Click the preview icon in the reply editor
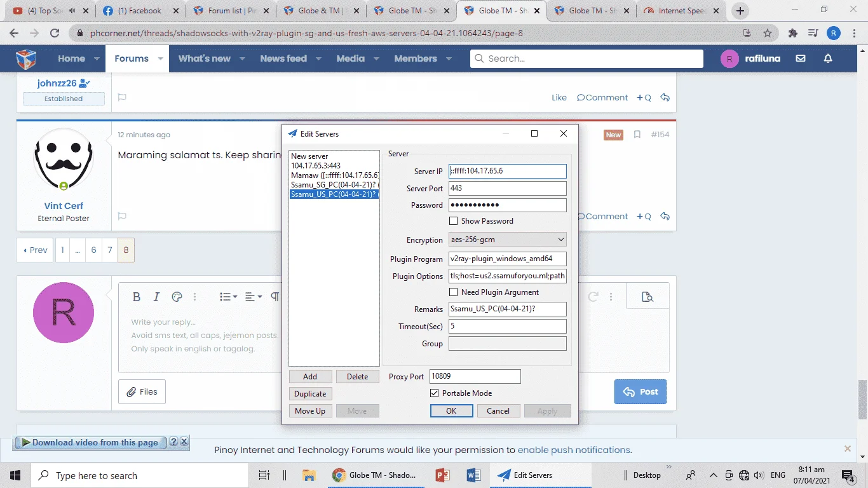Screen dimensions: 868x488 pyautogui.click(x=648, y=297)
